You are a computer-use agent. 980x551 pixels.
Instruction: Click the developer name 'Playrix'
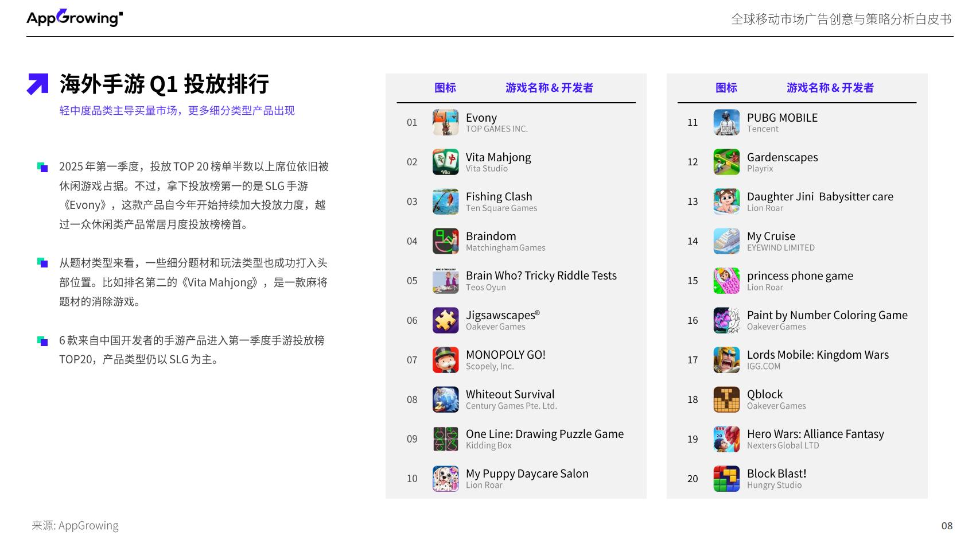(x=760, y=169)
